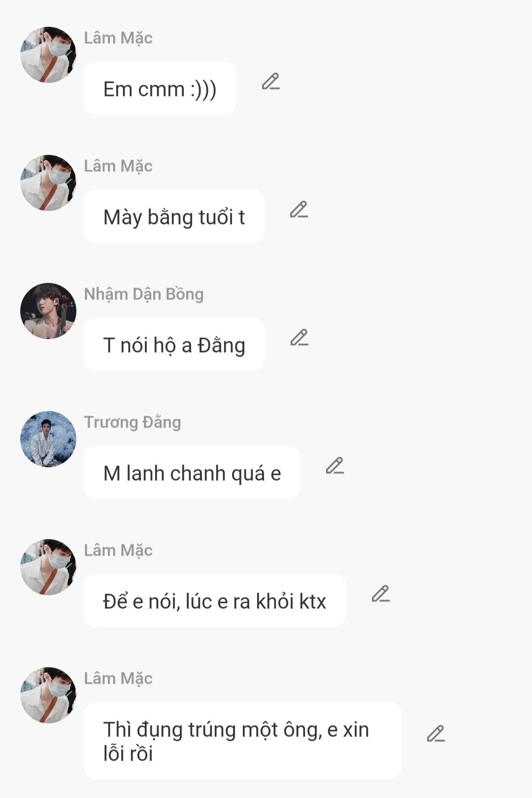Select the "Em cmm :)))" chat bubble
Image resolution: width=532 pixels, height=798 pixels.
(160, 88)
